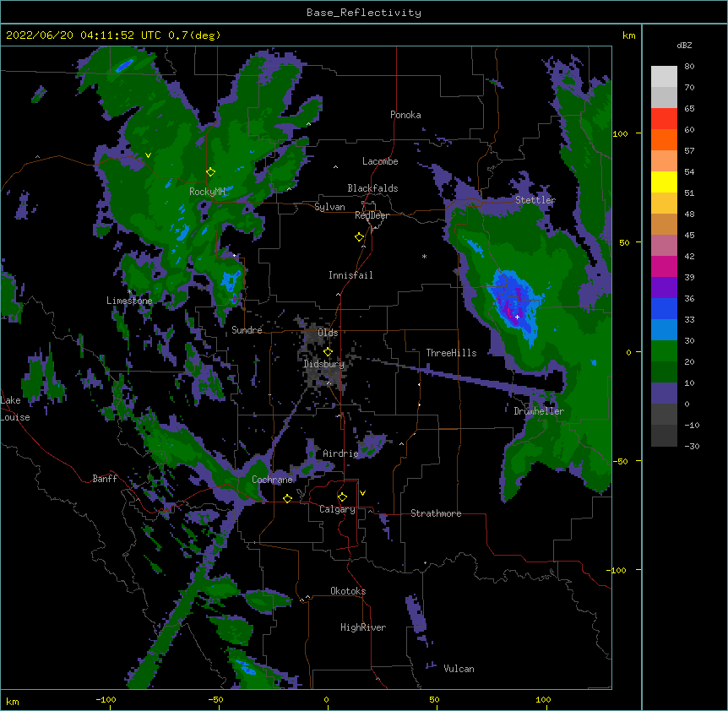Click the white crosshair in the Stettler storm core
728x711 pixels.
(x=517, y=317)
